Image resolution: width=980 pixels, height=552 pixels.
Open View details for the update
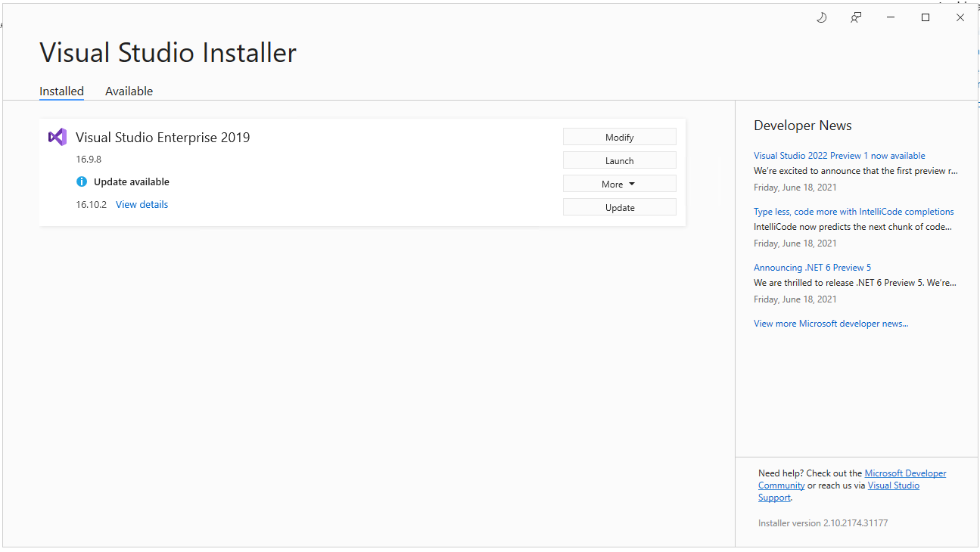pyautogui.click(x=142, y=204)
